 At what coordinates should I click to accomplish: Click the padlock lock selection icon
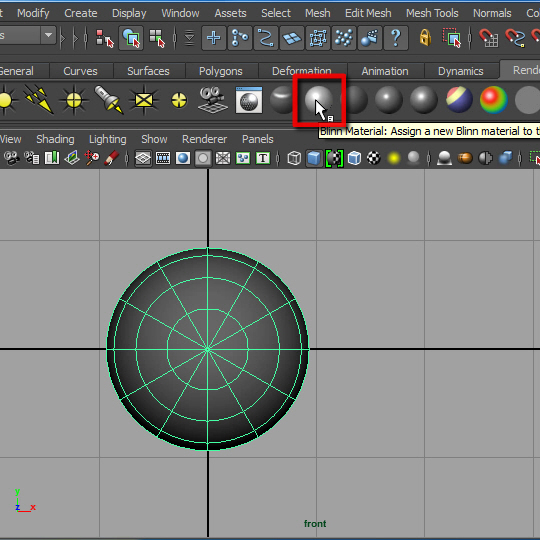click(425, 38)
